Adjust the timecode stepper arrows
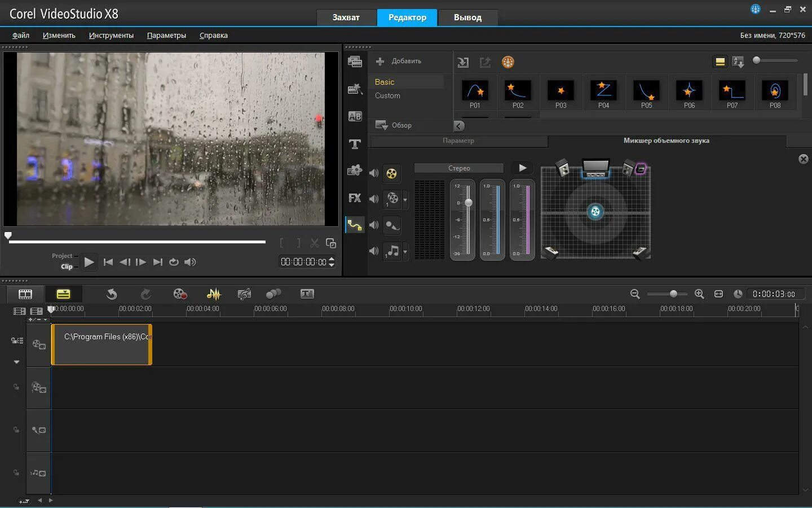The image size is (812, 508). 332,262
